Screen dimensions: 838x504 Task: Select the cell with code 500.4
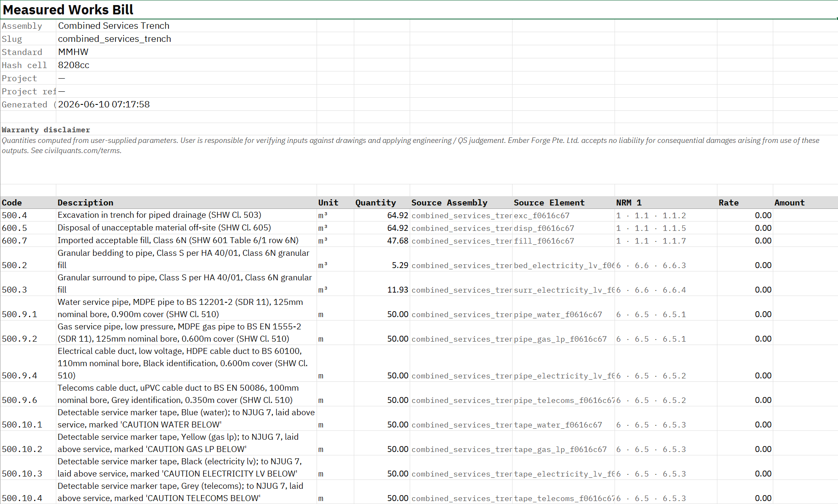point(28,215)
